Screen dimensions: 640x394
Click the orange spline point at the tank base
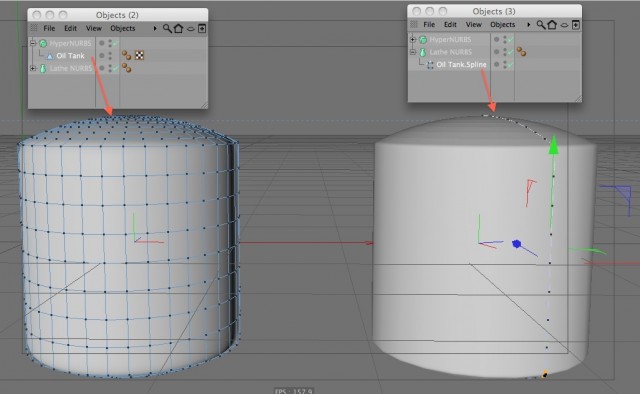click(545, 374)
